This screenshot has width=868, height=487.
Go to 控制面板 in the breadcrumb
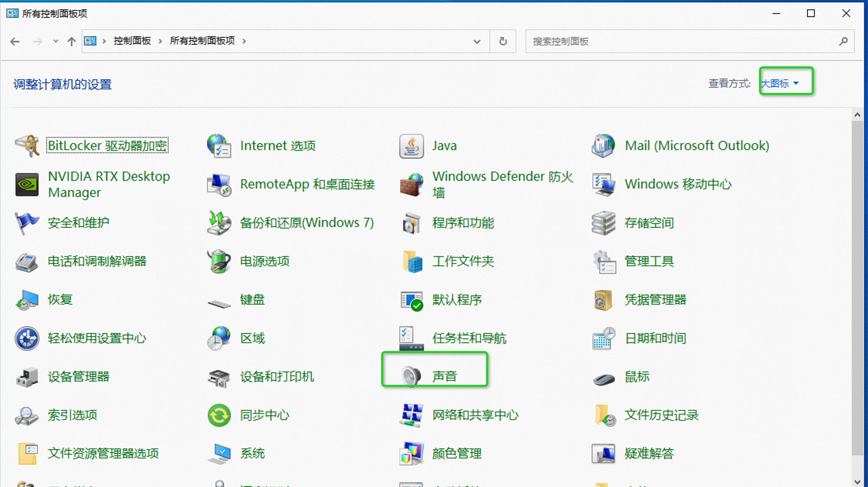(132, 41)
